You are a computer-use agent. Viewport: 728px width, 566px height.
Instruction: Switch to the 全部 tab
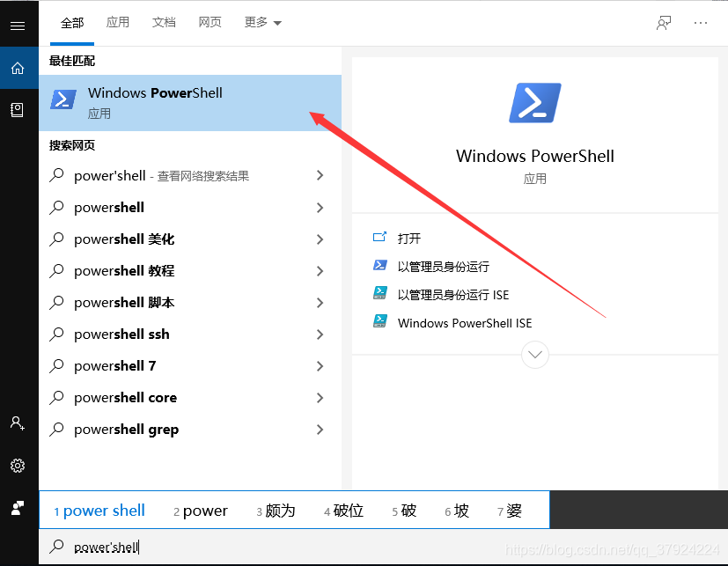pos(72,23)
